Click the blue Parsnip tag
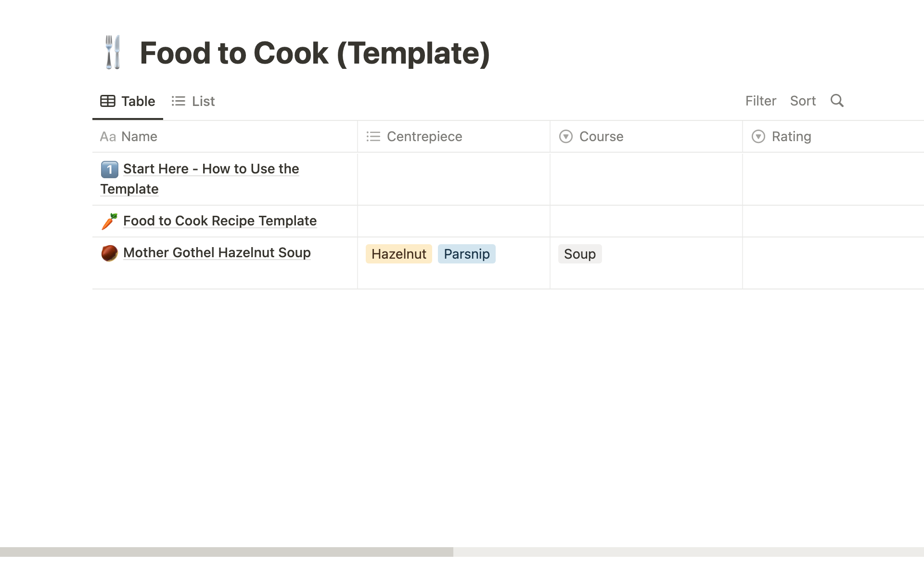 466,254
